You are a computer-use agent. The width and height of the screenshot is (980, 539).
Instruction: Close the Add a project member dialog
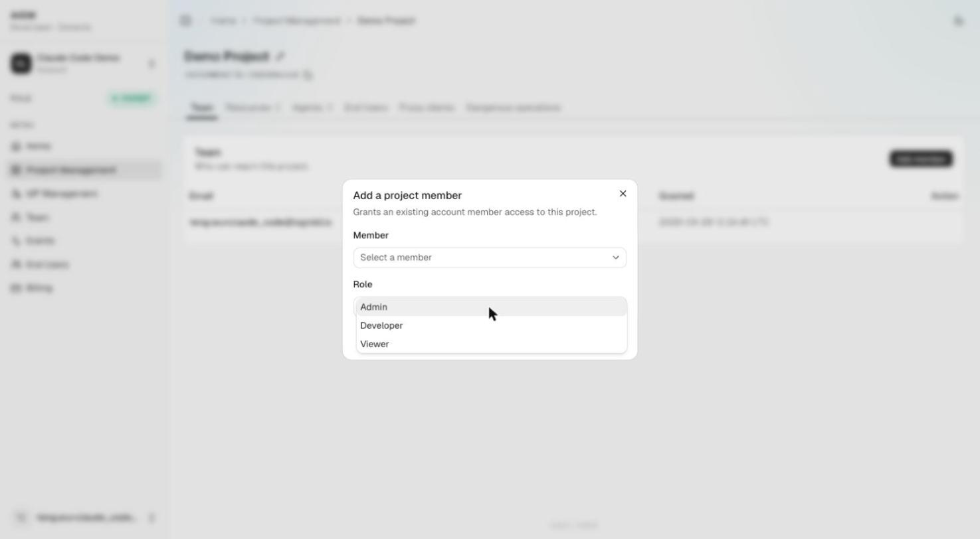coord(623,194)
